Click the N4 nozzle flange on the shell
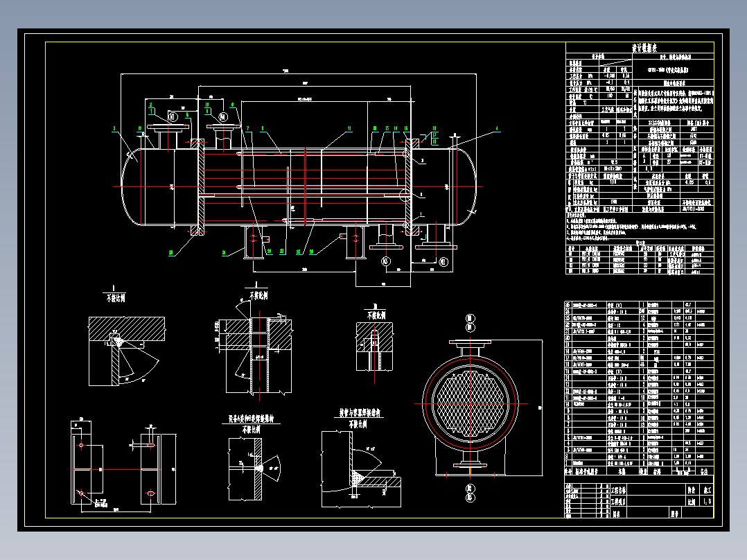Screen dimensions: 747x560 (223, 126)
